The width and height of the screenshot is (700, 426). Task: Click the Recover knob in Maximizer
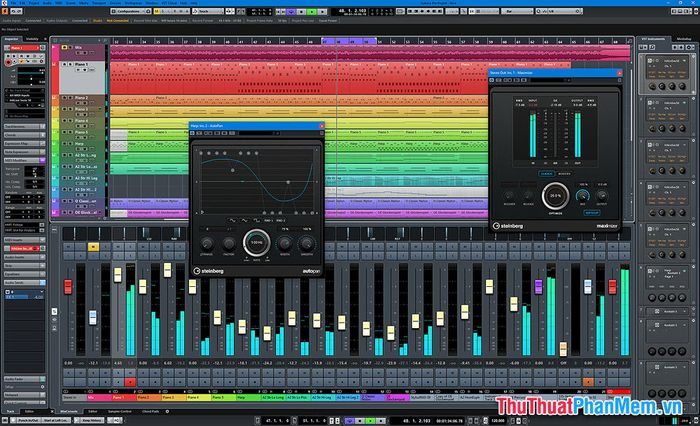(508, 196)
